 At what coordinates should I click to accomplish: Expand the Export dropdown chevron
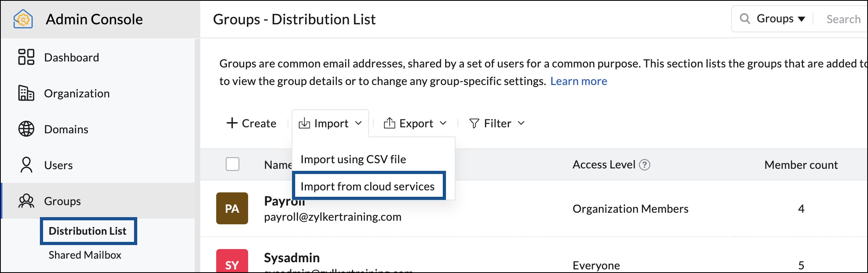pyautogui.click(x=443, y=123)
